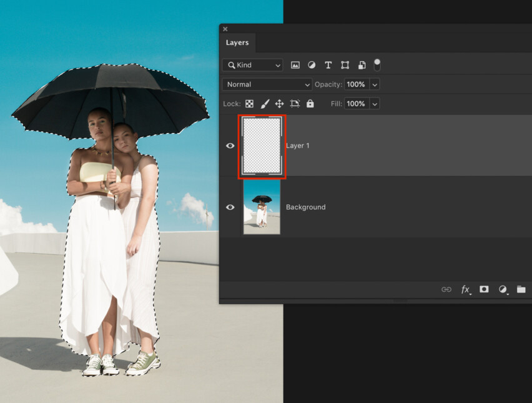Turn off layer filtering with the switch
The image size is (532, 403).
(377, 63)
